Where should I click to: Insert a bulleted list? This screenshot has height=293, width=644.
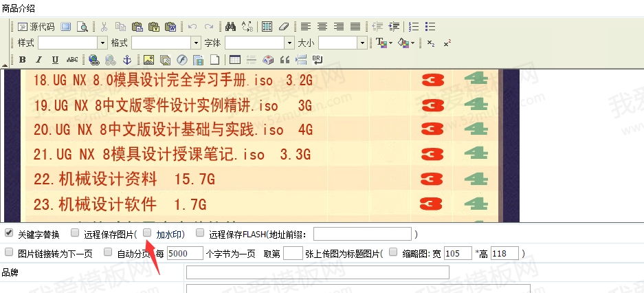click(x=430, y=27)
